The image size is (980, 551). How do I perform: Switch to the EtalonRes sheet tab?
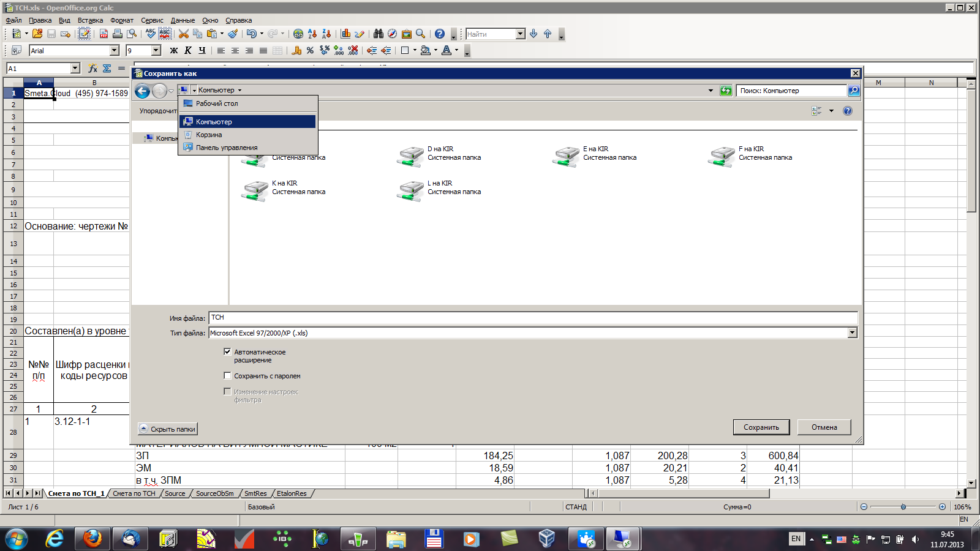(292, 493)
